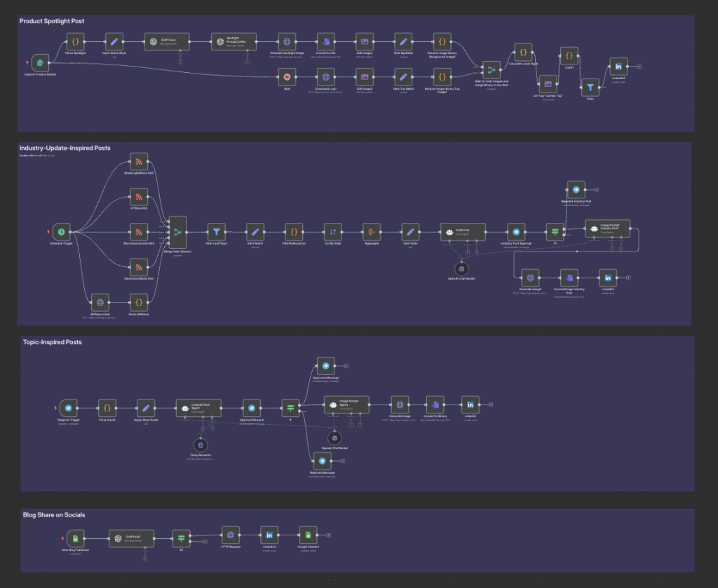Select the Rejected Message Telegram node
The height and width of the screenshot is (588, 718).
click(x=323, y=460)
